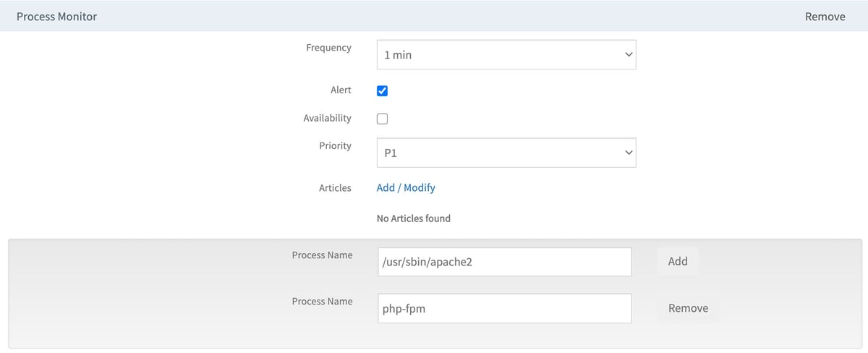868x353 pixels.
Task: Open the Priority dropdown showing P1
Action: 506,153
